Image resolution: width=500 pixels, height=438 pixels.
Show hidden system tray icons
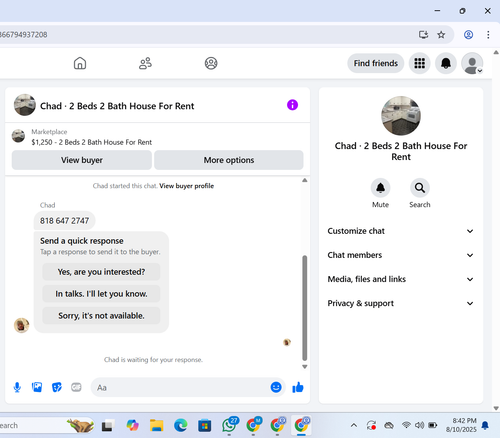pyautogui.click(x=354, y=425)
